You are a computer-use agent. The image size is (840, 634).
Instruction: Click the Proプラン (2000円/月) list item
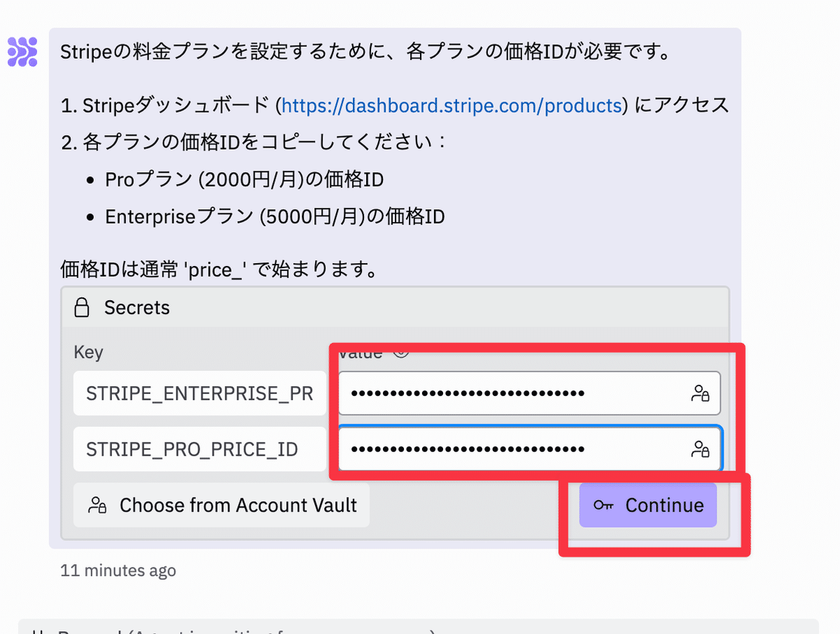[x=244, y=181]
